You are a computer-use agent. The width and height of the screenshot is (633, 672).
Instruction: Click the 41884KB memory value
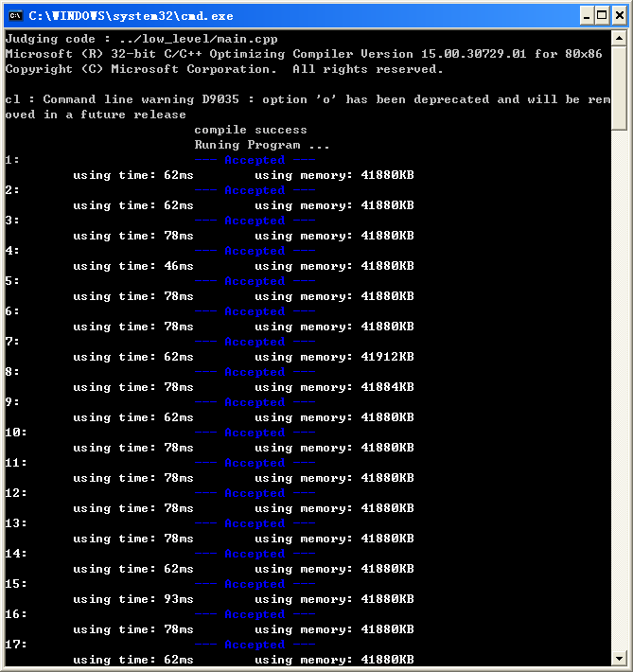pyautogui.click(x=387, y=387)
